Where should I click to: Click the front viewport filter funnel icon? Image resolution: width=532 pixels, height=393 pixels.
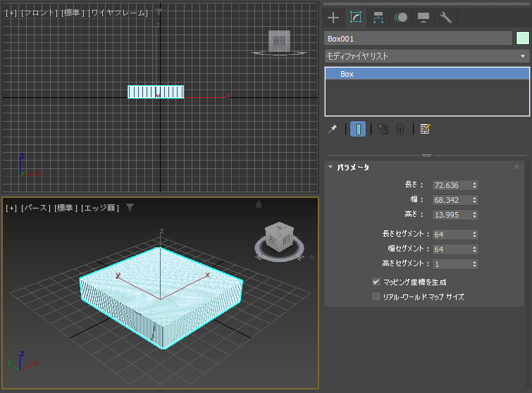[x=159, y=12]
